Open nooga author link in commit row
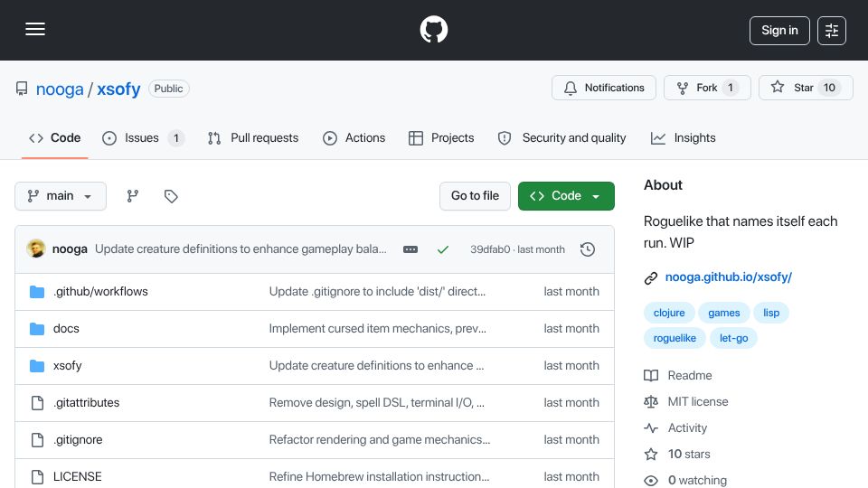 [70, 249]
